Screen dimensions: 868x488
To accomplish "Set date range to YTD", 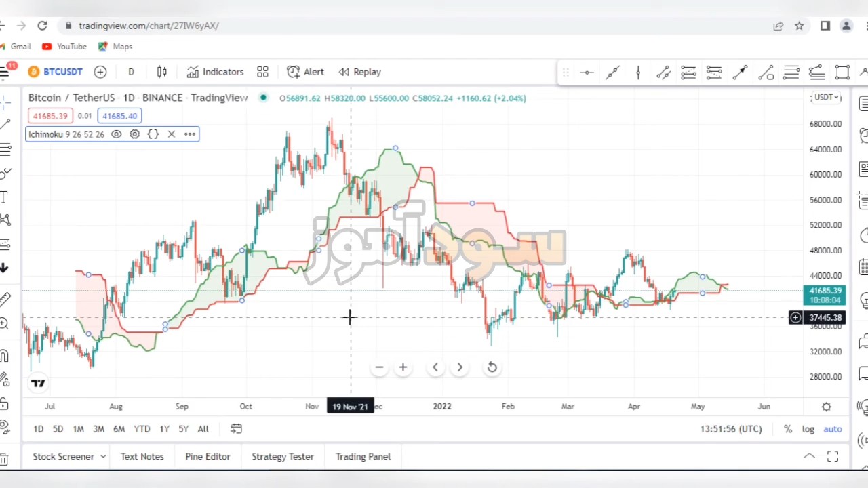I will (x=142, y=429).
